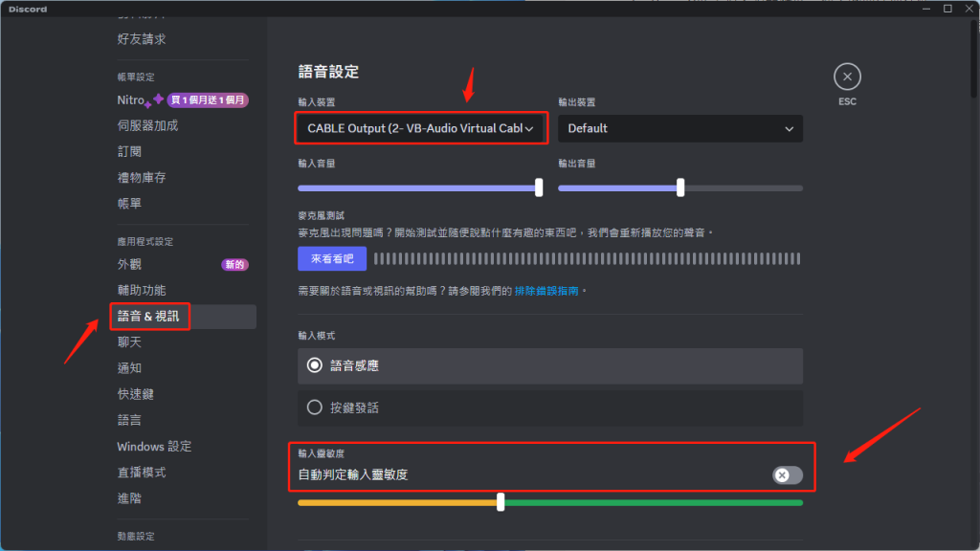Open the 排除錯誤指南 link
This screenshot has width=980, height=551.
click(546, 291)
